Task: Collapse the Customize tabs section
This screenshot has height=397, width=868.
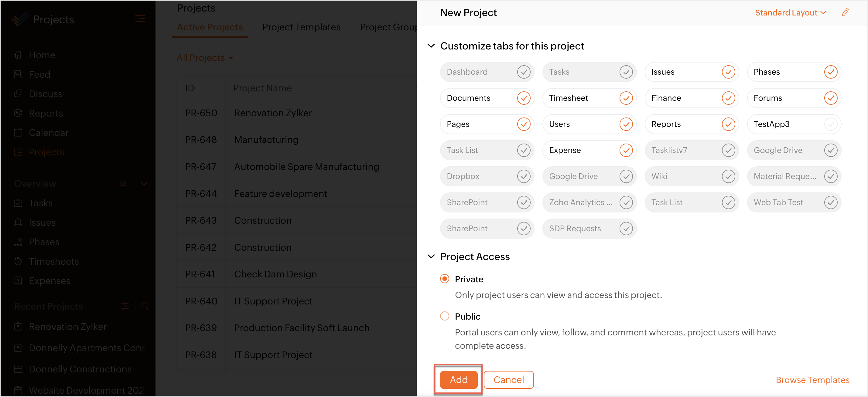Action: pos(431,46)
